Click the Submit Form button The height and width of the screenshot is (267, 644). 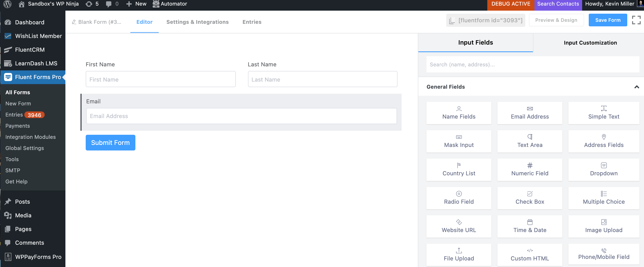click(x=110, y=143)
